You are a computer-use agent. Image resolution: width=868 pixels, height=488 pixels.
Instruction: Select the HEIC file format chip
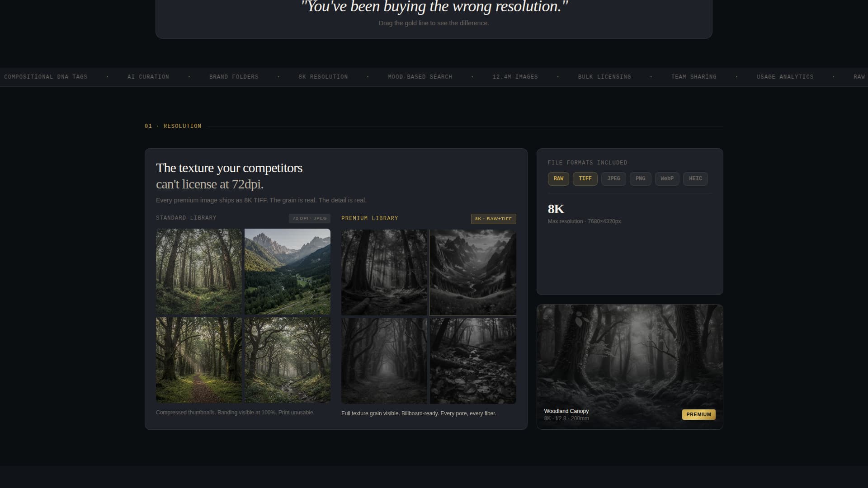point(695,178)
